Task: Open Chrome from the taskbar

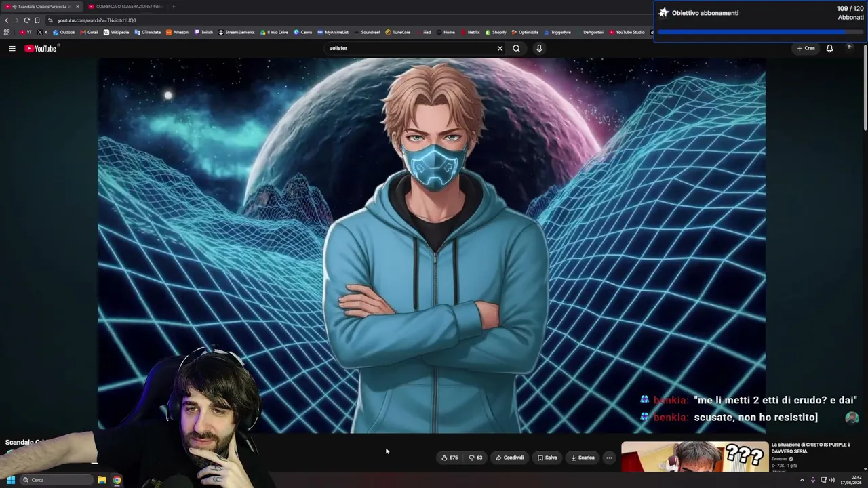Action: pos(117,480)
